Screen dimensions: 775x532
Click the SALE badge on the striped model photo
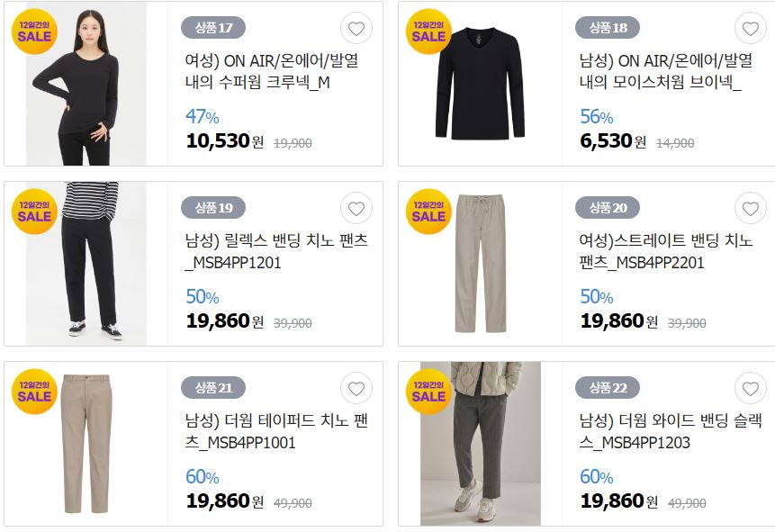click(34, 212)
